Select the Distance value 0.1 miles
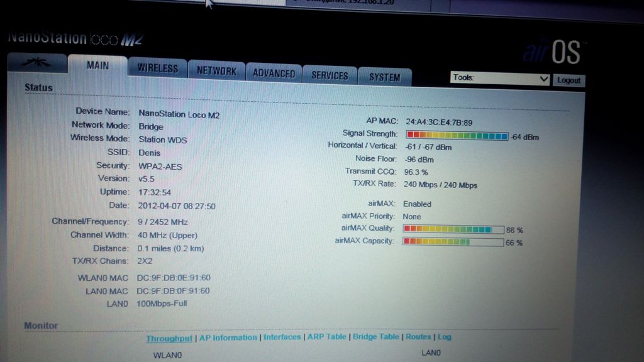 tap(170, 249)
